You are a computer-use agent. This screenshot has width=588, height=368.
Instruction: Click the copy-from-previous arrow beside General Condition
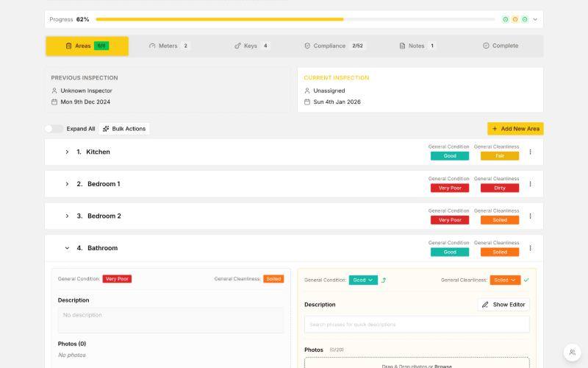click(x=384, y=280)
